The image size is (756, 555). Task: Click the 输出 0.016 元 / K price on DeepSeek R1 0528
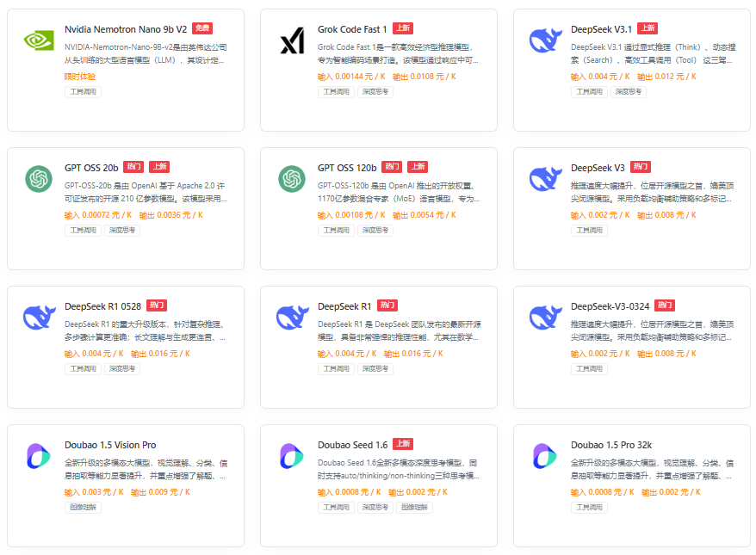(160, 354)
